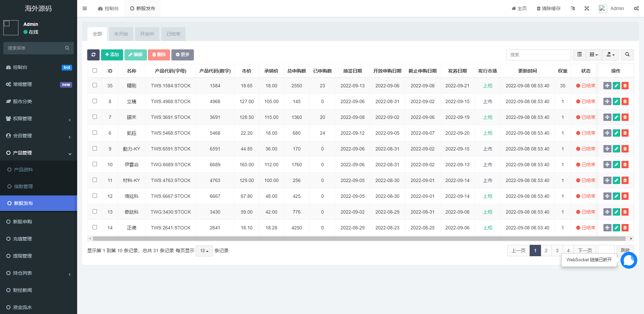Click the fullscreen icon in top bar
Image resolution: width=644 pixels, height=314 pixels.
point(587,8)
